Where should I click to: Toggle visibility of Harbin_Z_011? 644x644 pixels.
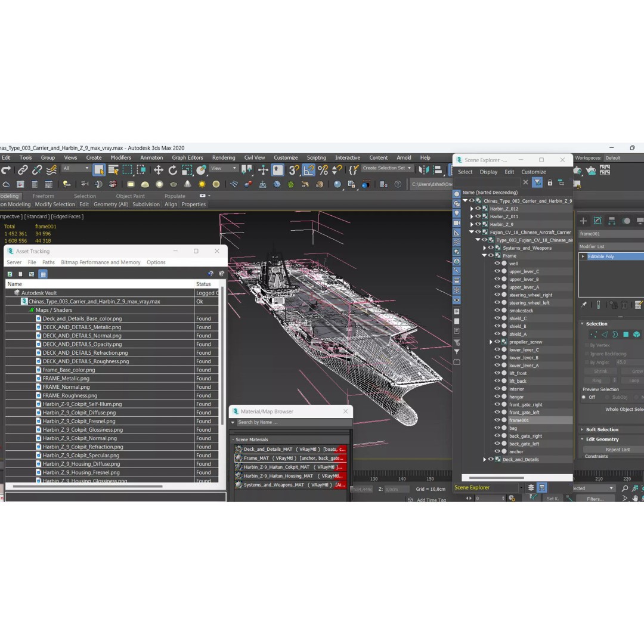point(478,216)
